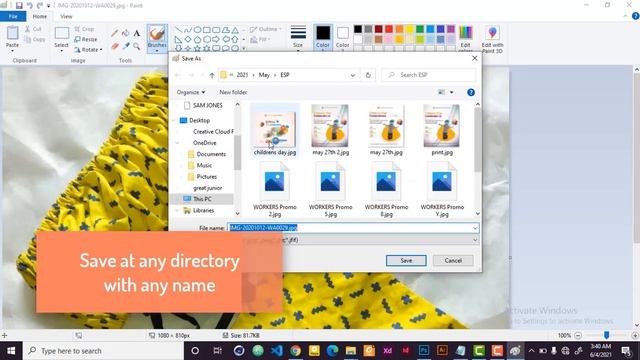The width and height of the screenshot is (640, 360).
Task: Click May in the address breadcrumb
Action: 264,75
